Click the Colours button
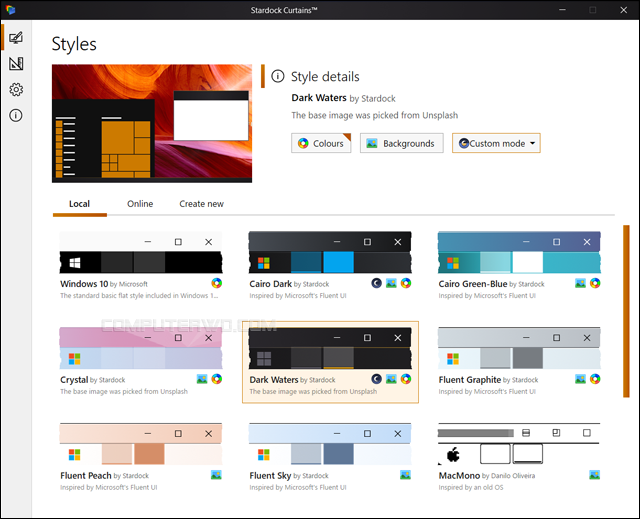Screen dimensions: 640x519 [x=321, y=143]
